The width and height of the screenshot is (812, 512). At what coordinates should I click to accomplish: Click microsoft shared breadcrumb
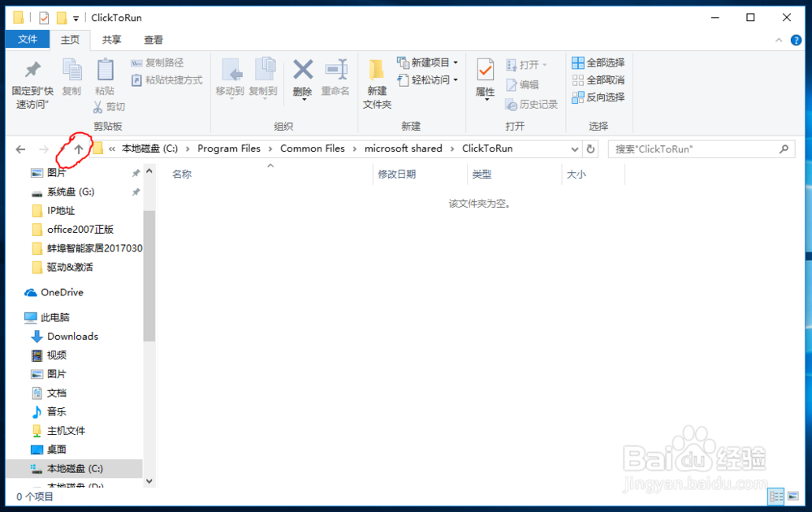click(x=404, y=148)
